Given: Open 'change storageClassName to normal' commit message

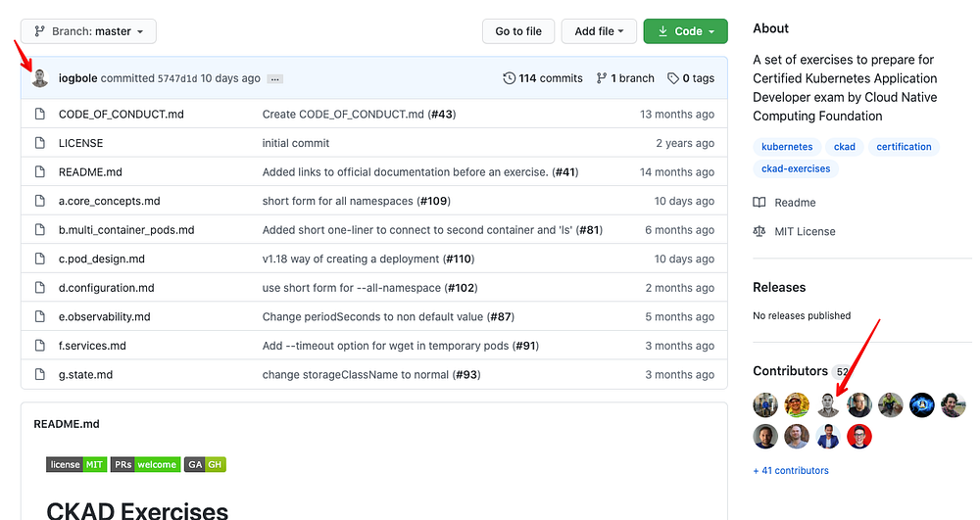Looking at the screenshot, I should point(356,374).
